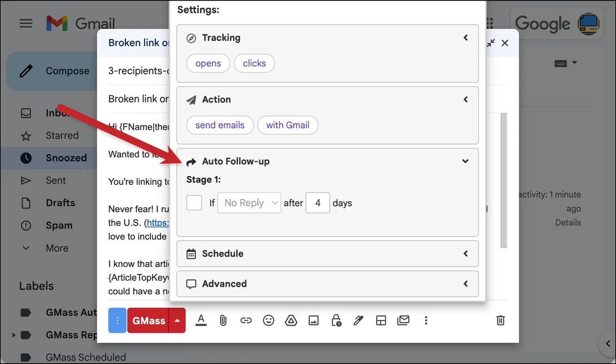
Task: Show the side panel arrow
Action: click(x=607, y=343)
